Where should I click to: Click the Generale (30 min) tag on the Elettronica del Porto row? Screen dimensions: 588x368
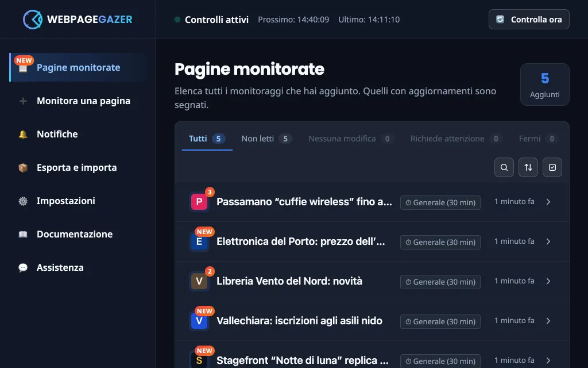pyautogui.click(x=440, y=243)
